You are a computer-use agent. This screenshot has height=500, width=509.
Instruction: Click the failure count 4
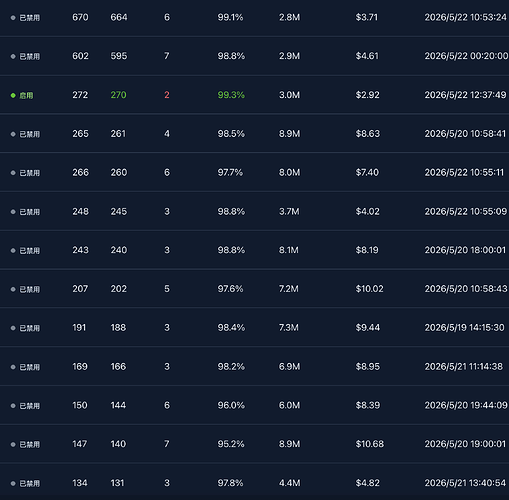(x=167, y=134)
